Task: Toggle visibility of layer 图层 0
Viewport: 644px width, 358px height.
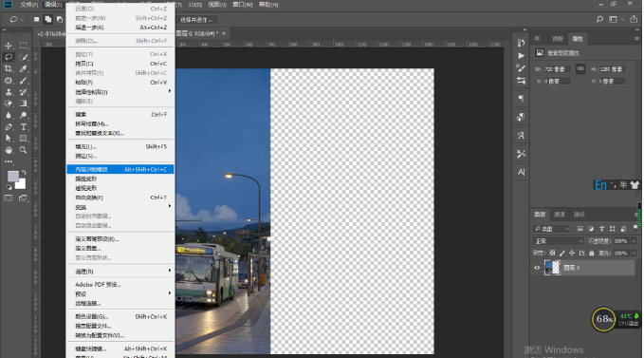Action: click(x=537, y=268)
